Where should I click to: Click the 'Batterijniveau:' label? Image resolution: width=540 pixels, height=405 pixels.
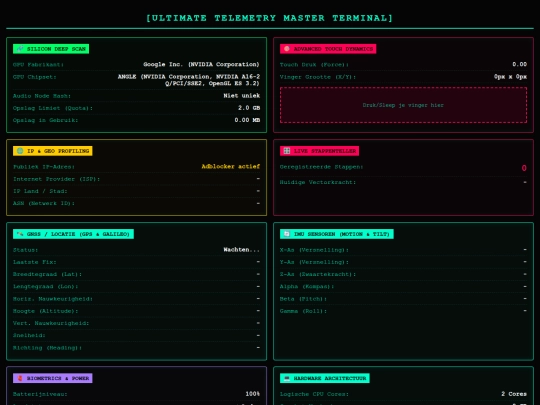(40, 394)
